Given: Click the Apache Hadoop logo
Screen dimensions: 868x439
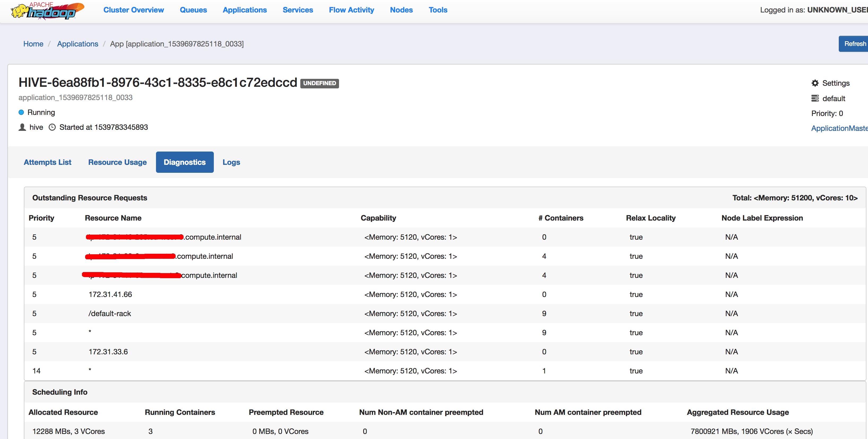Looking at the screenshot, I should click(x=47, y=11).
